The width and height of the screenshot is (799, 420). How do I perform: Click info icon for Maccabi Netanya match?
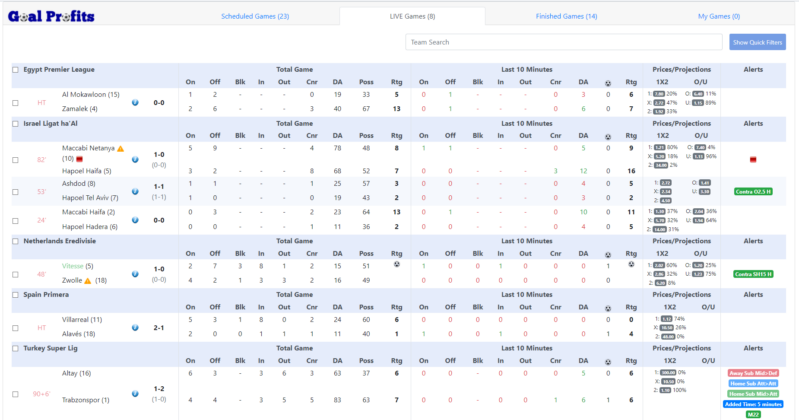coord(135,160)
